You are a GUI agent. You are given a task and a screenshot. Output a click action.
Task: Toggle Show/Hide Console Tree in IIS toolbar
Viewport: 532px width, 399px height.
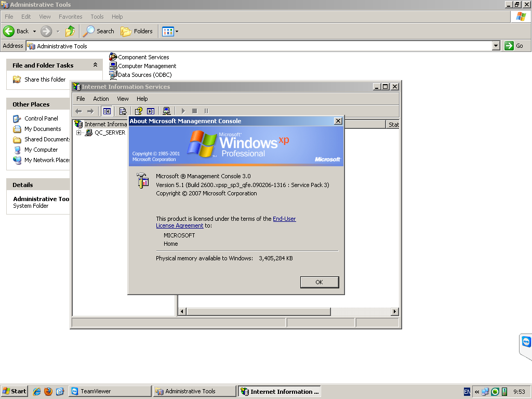point(107,111)
